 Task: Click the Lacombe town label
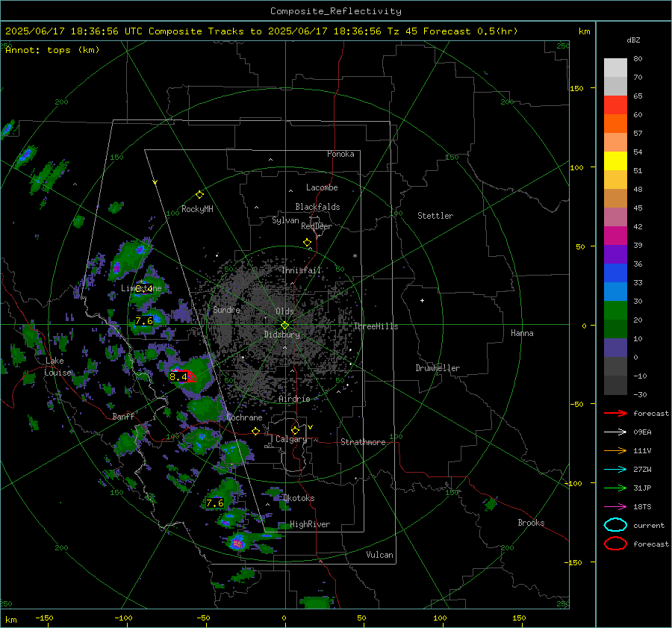click(322, 187)
